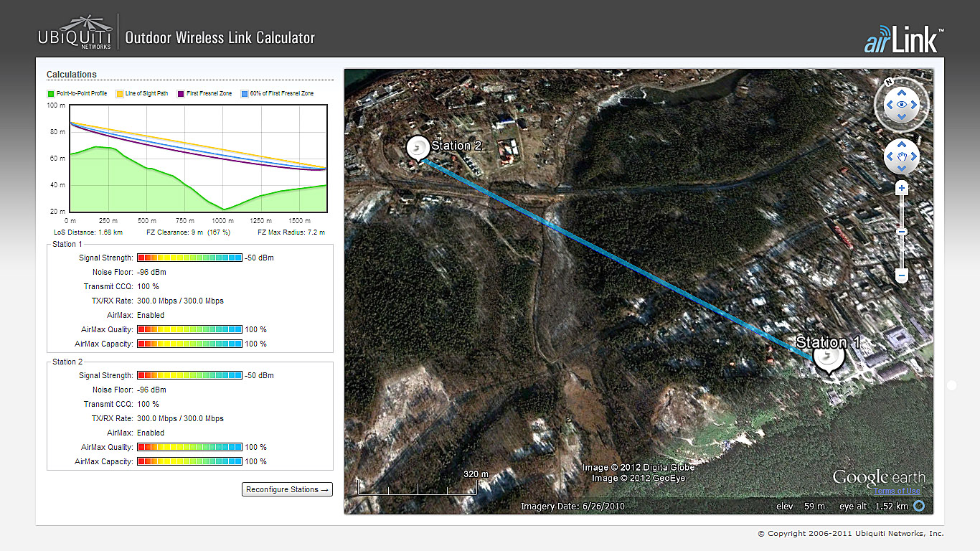Click the yellow Line of Sight Path swatch
The height and width of the screenshot is (551, 980).
pyautogui.click(x=119, y=94)
